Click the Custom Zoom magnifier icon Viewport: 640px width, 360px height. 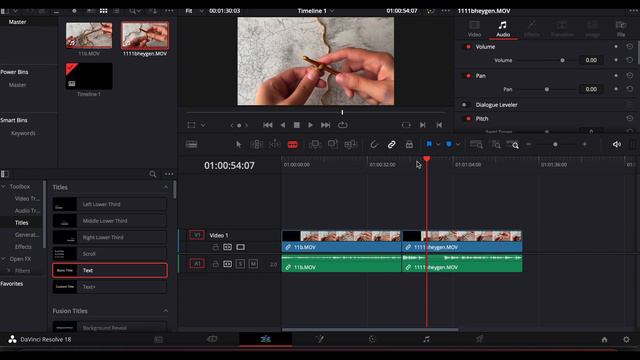(x=513, y=144)
